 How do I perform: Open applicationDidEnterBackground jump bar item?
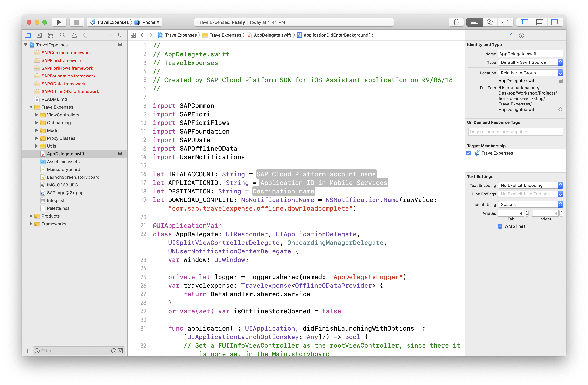coord(336,35)
